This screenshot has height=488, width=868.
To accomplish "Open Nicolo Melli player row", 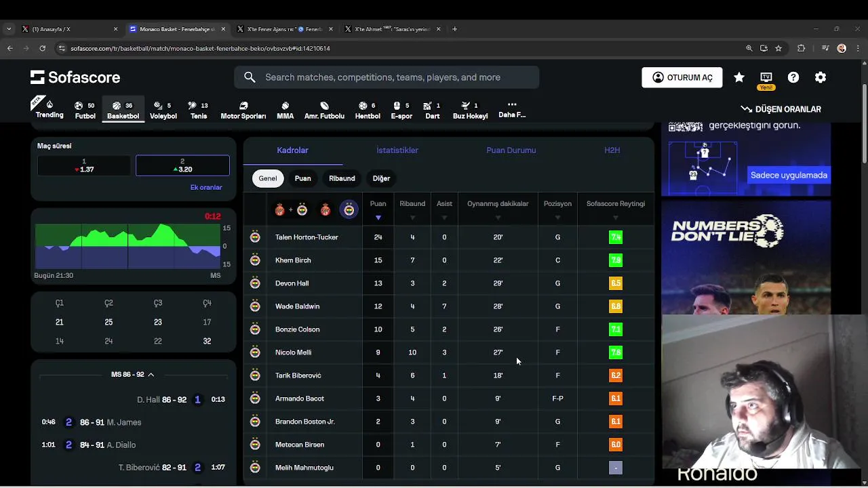I will (x=449, y=352).
